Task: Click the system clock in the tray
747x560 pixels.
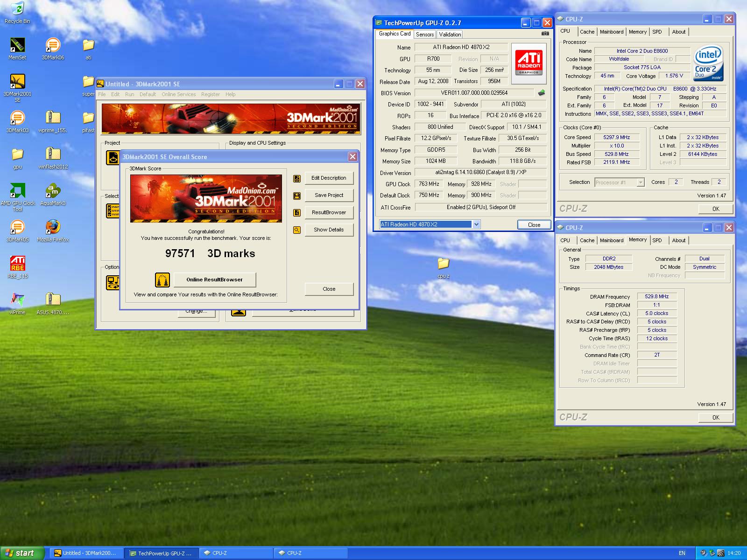Action: [734, 553]
